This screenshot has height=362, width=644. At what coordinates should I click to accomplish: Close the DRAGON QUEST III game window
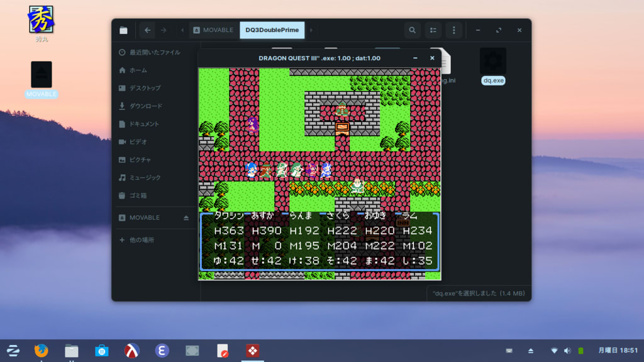432,58
